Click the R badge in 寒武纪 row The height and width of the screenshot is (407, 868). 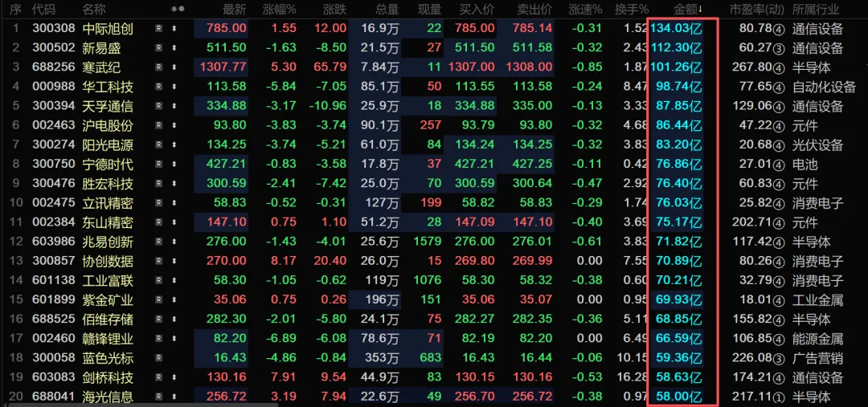(159, 67)
